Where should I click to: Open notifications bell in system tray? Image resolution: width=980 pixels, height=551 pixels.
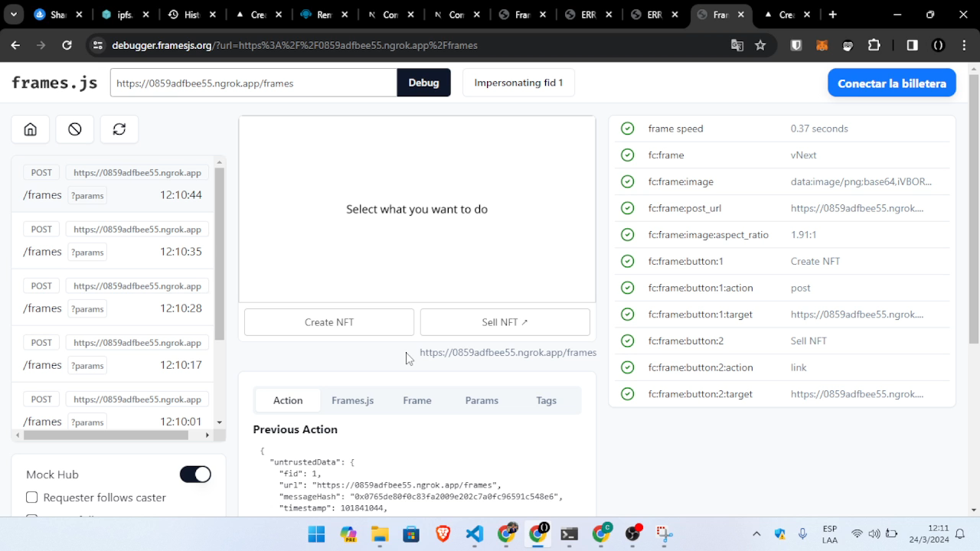tap(960, 534)
